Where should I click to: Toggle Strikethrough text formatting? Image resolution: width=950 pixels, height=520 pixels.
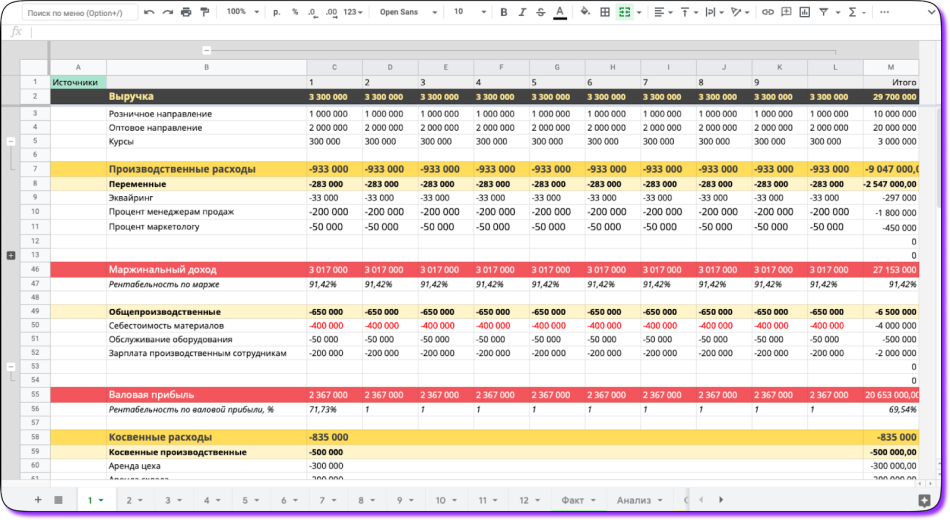pos(541,12)
